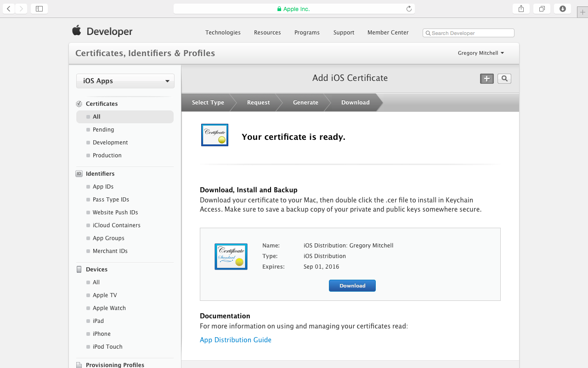Click the Devices section phone icon

tap(79, 270)
